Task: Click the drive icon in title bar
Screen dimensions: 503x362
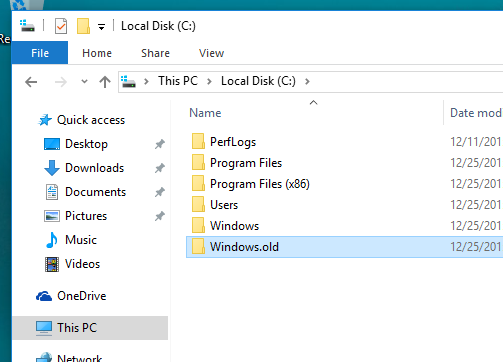Action: click(x=27, y=26)
